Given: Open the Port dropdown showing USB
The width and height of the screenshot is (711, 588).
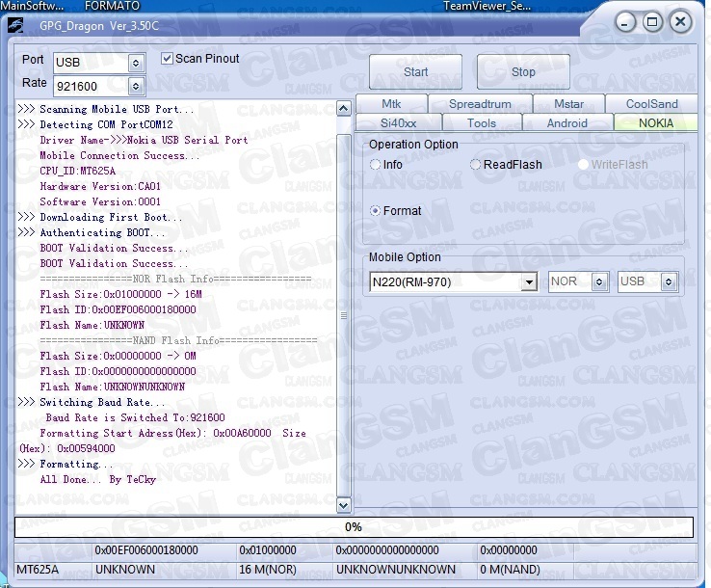Looking at the screenshot, I should (136, 63).
